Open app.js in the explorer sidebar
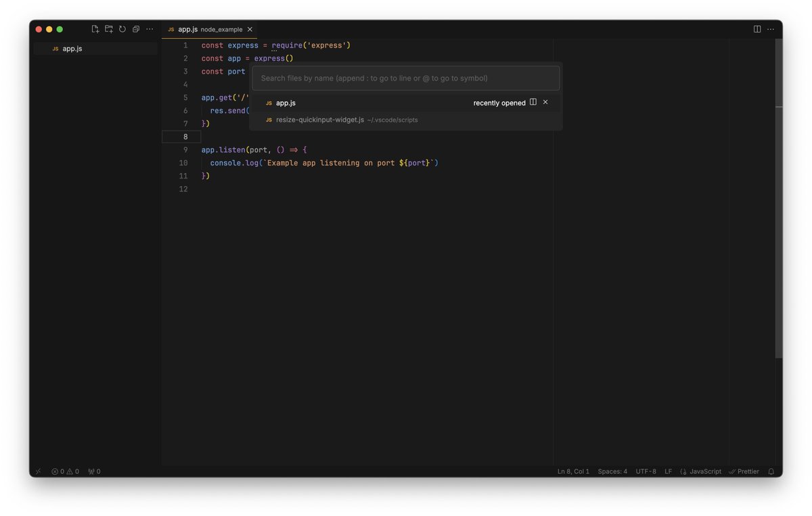 (95, 49)
